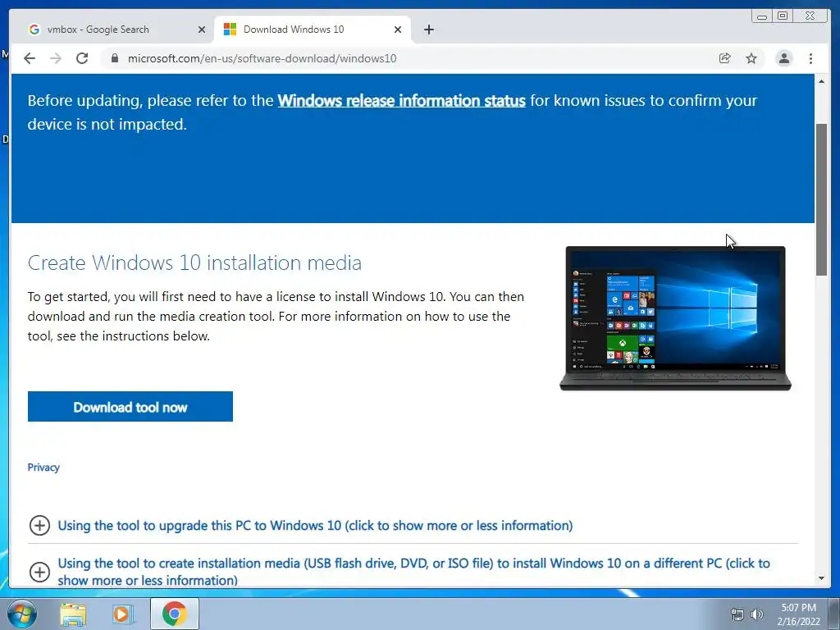Viewport: 840px width, 630px height.
Task: Click the padlock site info icon
Action: pyautogui.click(x=114, y=58)
